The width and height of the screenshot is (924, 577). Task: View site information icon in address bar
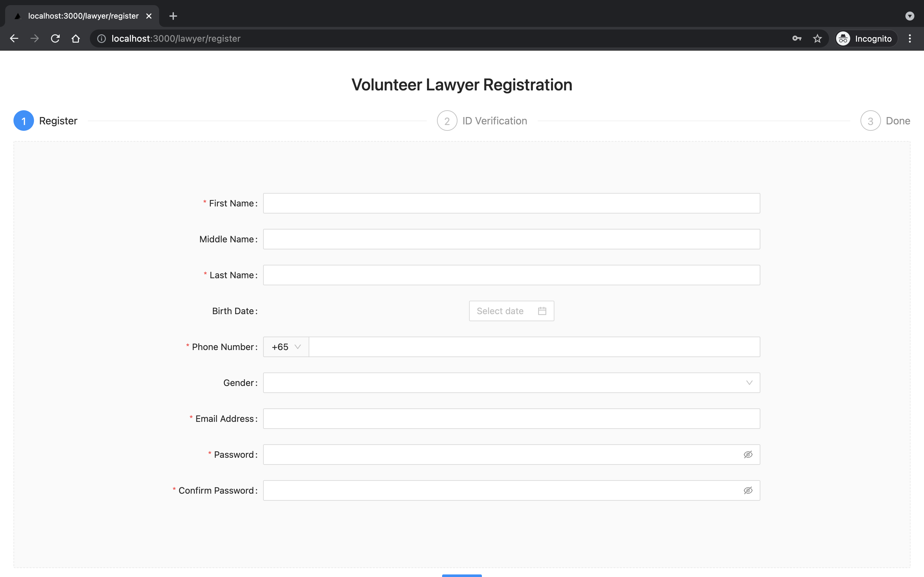tap(101, 38)
